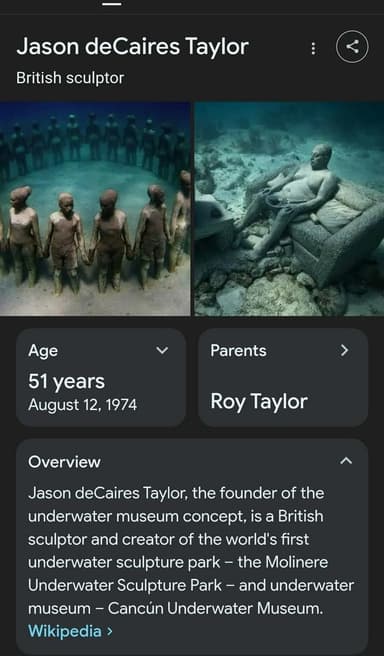Viewport: 384px width, 656px height.
Task: Tap the share icon button
Action: [x=352, y=46]
